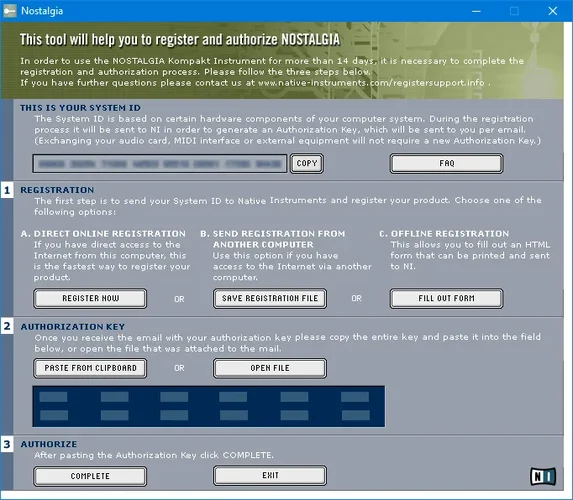Viewport: 573px width, 500px height.
Task: Click the authorization key entry area
Action: point(209,406)
